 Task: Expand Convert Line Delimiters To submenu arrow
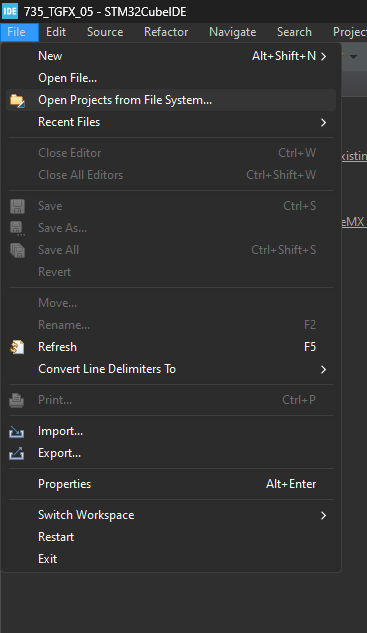tap(323, 369)
